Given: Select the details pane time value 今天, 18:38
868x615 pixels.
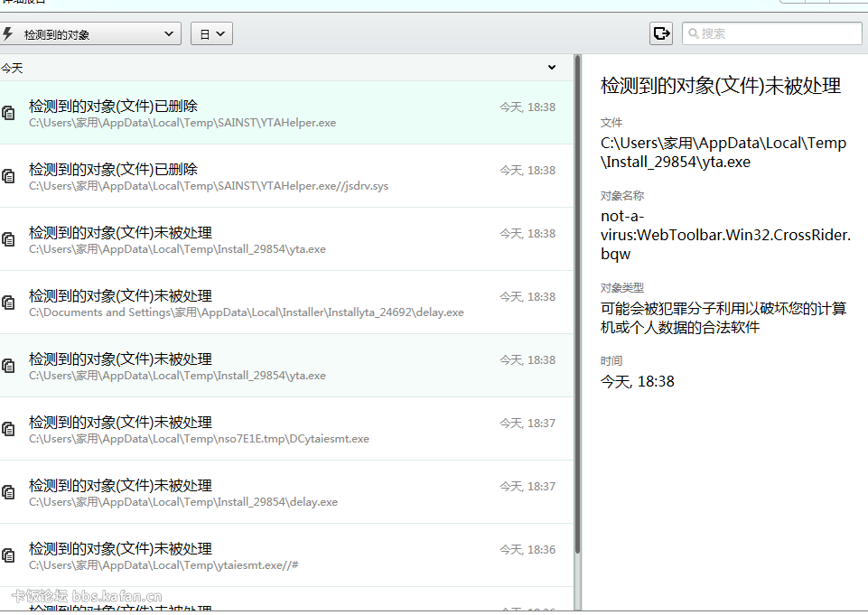Looking at the screenshot, I should (x=638, y=381).
